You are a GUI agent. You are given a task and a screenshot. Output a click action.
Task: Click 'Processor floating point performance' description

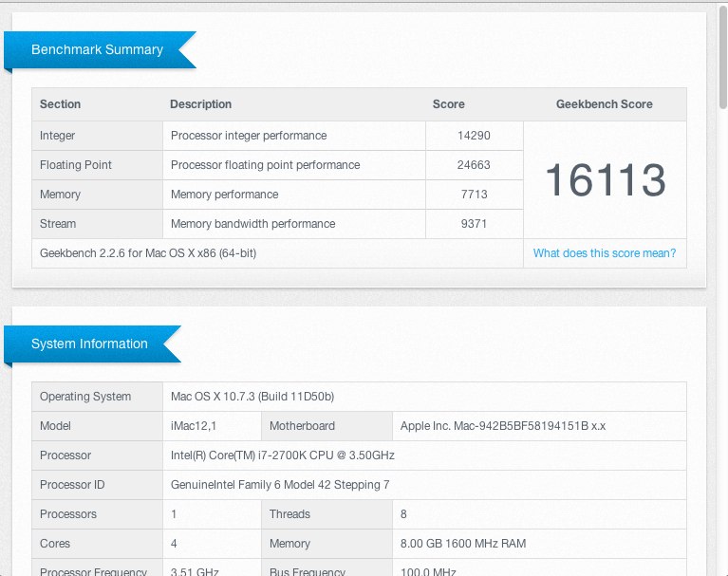pyautogui.click(x=265, y=165)
